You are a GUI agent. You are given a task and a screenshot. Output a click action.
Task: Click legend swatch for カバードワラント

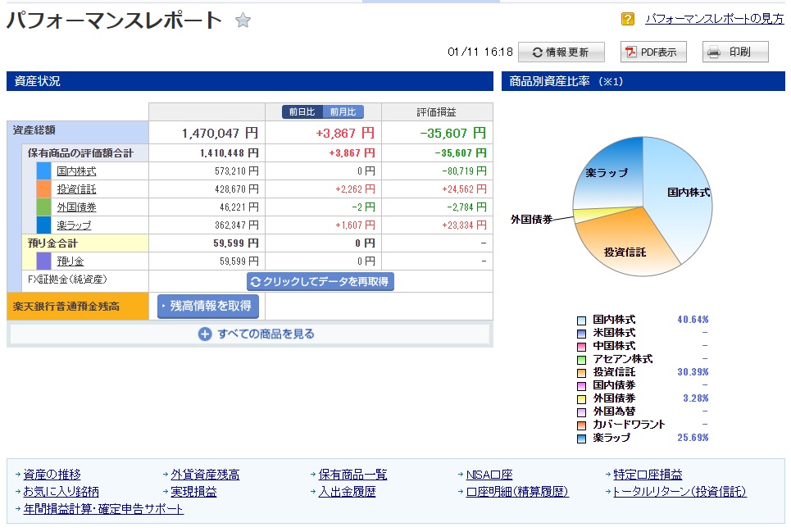[x=581, y=425]
